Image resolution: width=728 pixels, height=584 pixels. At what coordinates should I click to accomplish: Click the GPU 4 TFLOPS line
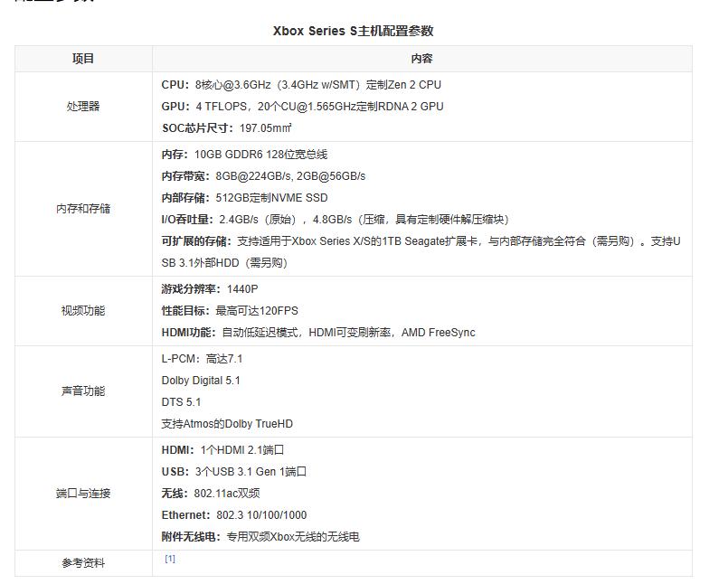(302, 107)
